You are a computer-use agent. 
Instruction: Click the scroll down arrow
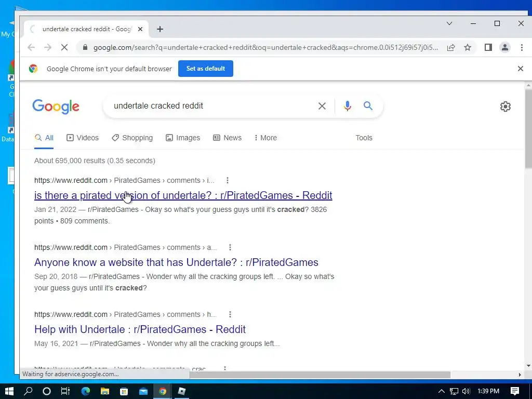click(528, 366)
